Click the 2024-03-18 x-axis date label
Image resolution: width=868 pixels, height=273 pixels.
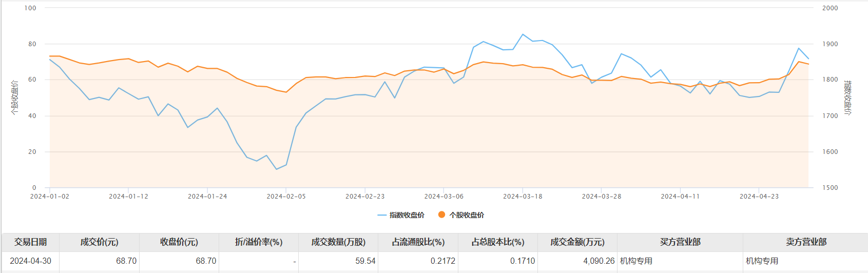click(x=523, y=197)
